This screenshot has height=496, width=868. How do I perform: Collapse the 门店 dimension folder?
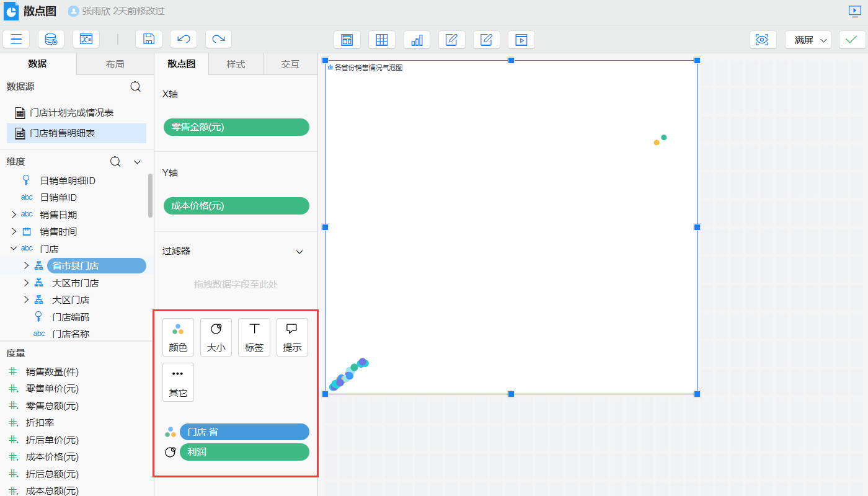click(x=14, y=249)
